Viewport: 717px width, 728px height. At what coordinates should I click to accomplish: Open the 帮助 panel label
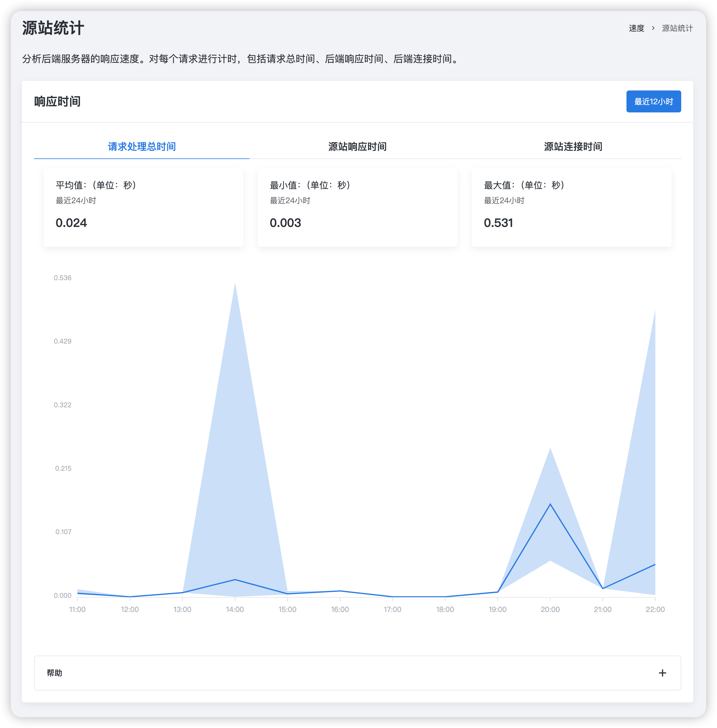54,673
